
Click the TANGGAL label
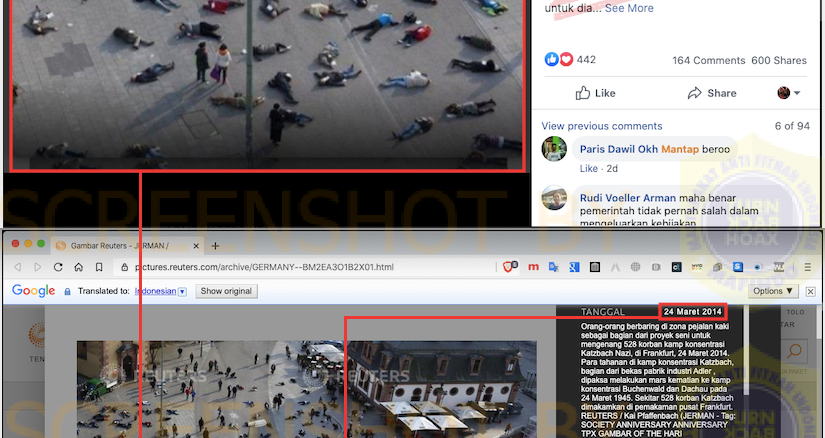(603, 312)
